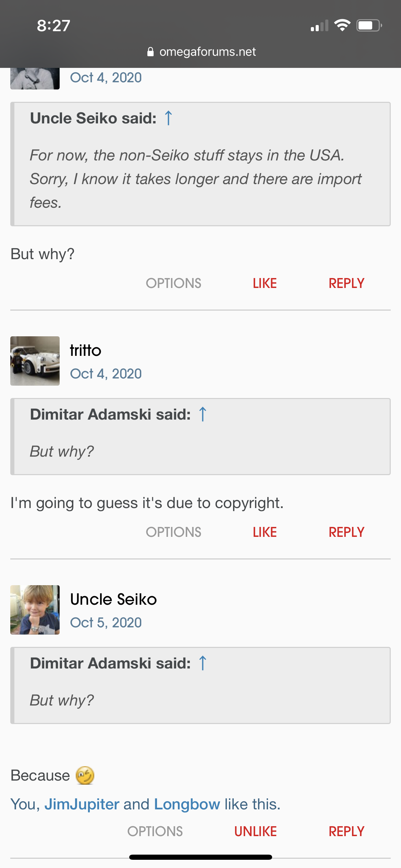The image size is (401, 868).
Task: Tap the omegaforums.net address bar
Action: point(207,52)
